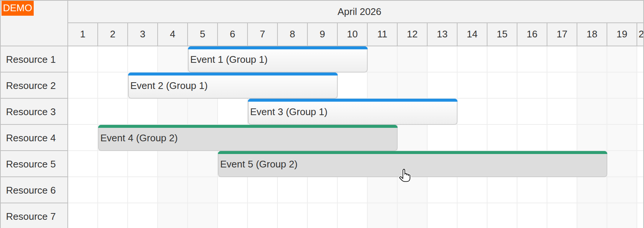Click the day 1 column header
Image resolution: width=644 pixels, height=228 pixels.
pos(83,34)
